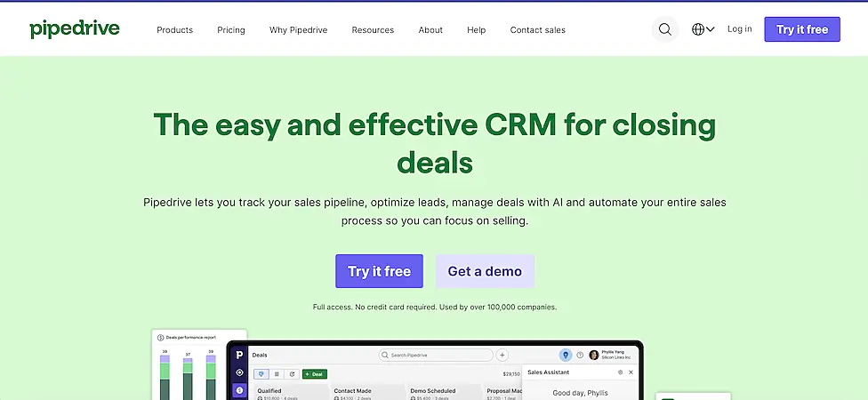Click the Full access no credit card text
Image resolution: width=868 pixels, height=400 pixels.
(x=435, y=307)
